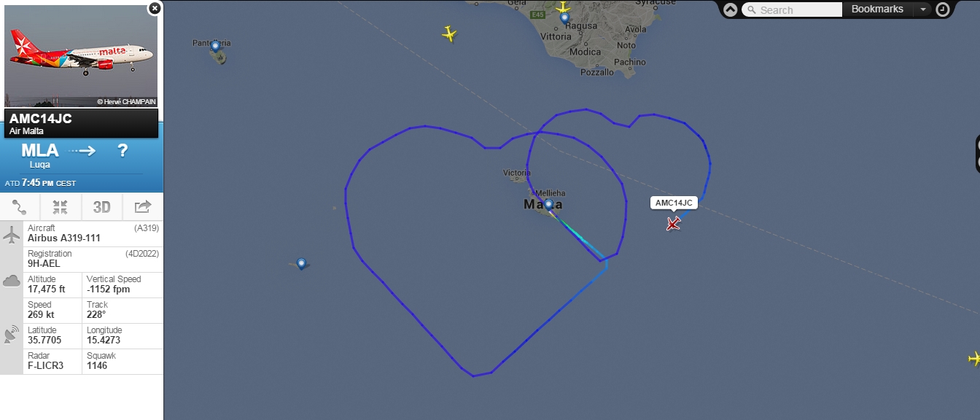Viewport: 980px width, 420px height.
Task: Open the 3D cockpit view
Action: (101, 207)
